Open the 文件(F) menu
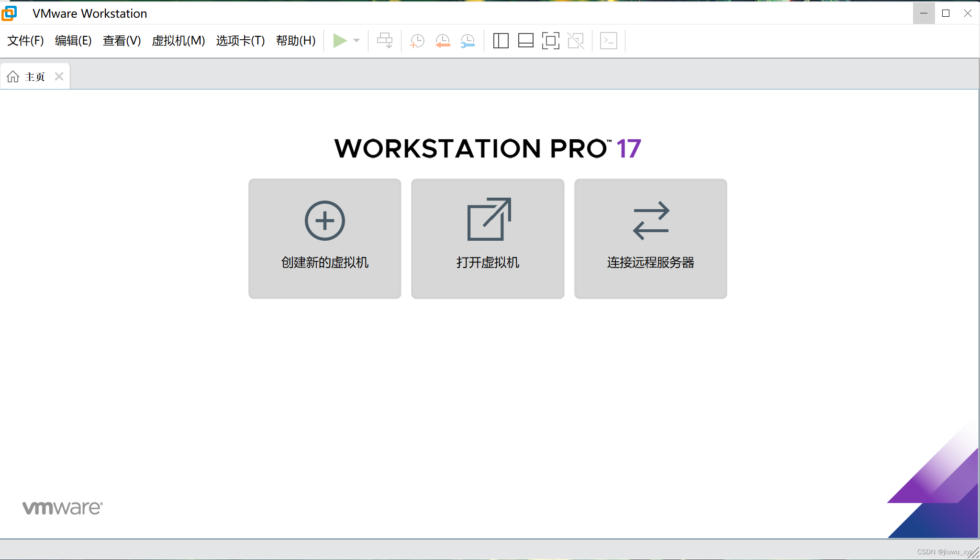The width and height of the screenshot is (980, 560). [x=25, y=41]
